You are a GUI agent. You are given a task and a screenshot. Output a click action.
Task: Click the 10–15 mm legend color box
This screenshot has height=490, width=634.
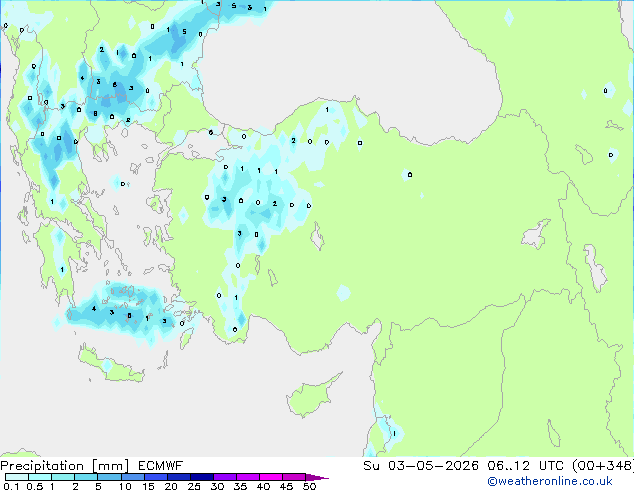click(x=132, y=477)
